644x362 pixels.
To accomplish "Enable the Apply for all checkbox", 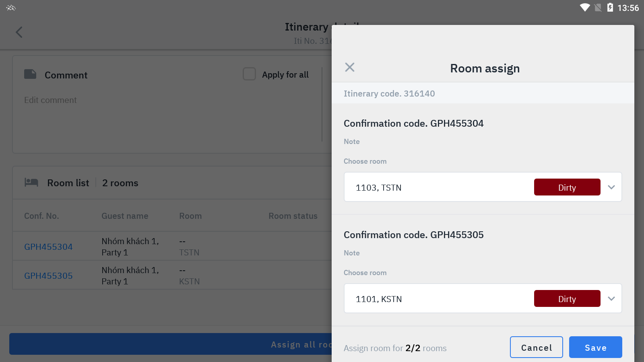I will 249,74.
